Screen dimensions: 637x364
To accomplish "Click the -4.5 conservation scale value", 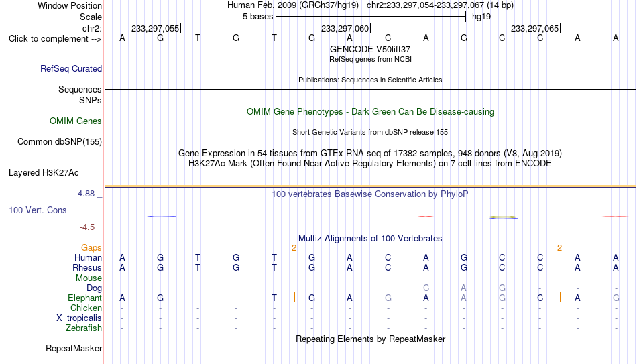I will tap(87, 227).
